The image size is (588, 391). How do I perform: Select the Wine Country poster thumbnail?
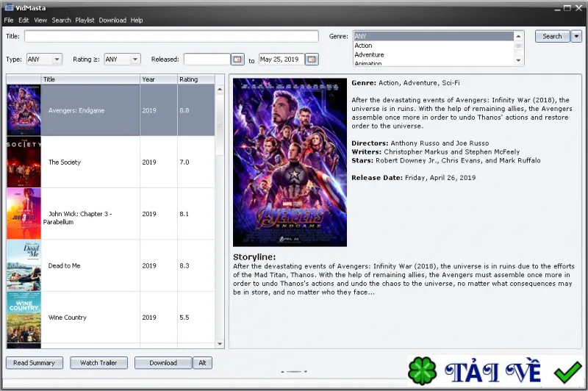pyautogui.click(x=24, y=318)
